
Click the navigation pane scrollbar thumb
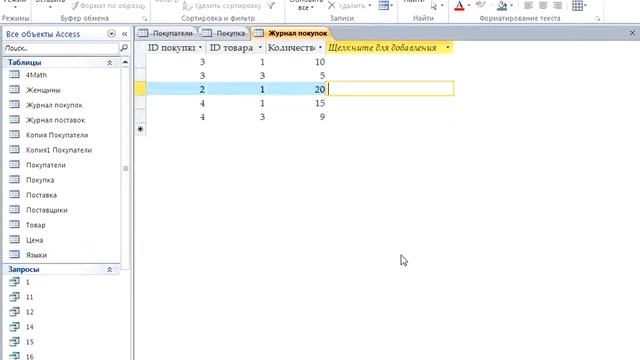point(125,168)
